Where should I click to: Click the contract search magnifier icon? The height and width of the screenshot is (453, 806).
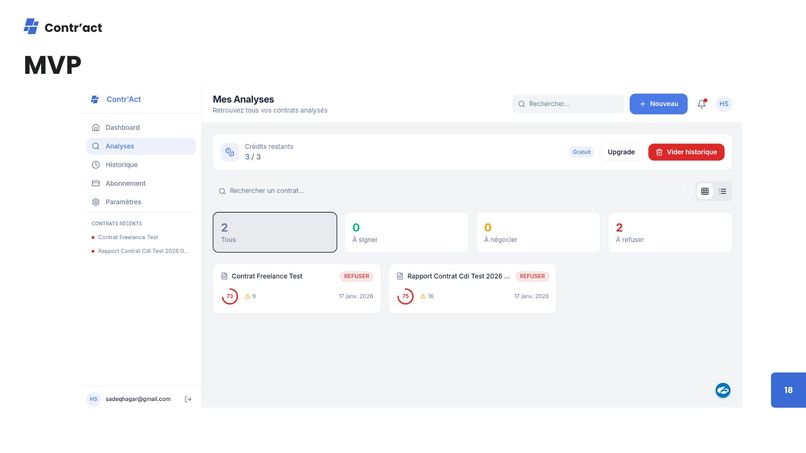tap(222, 191)
